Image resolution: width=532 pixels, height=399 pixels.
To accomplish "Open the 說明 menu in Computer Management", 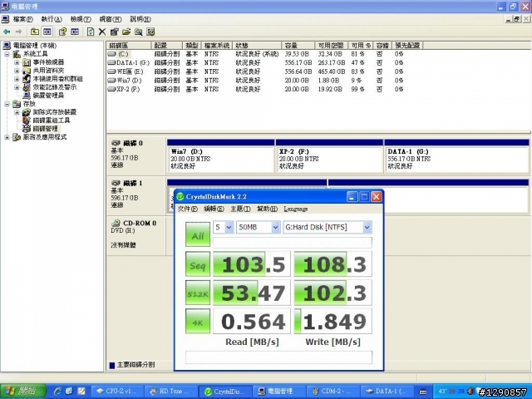I will pos(140,19).
